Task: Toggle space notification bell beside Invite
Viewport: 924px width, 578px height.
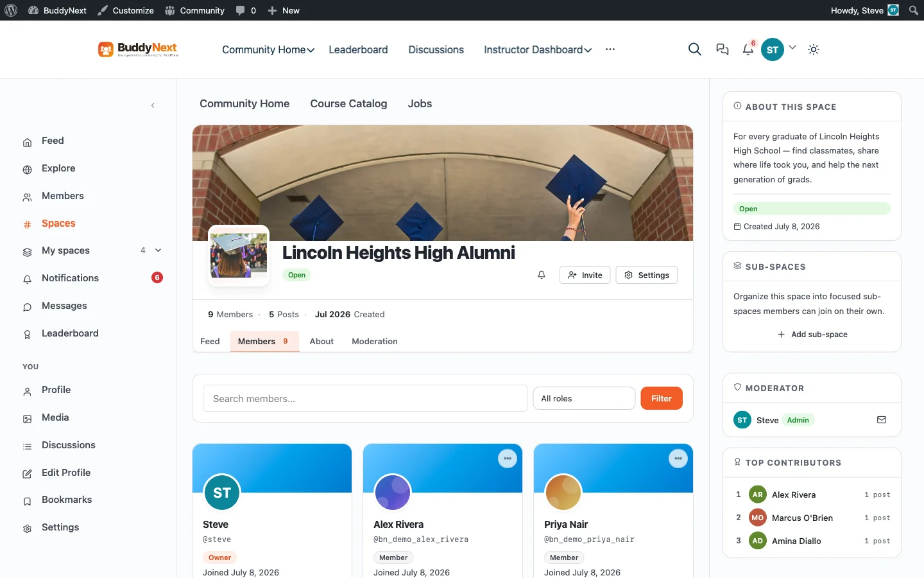Action: [x=542, y=275]
